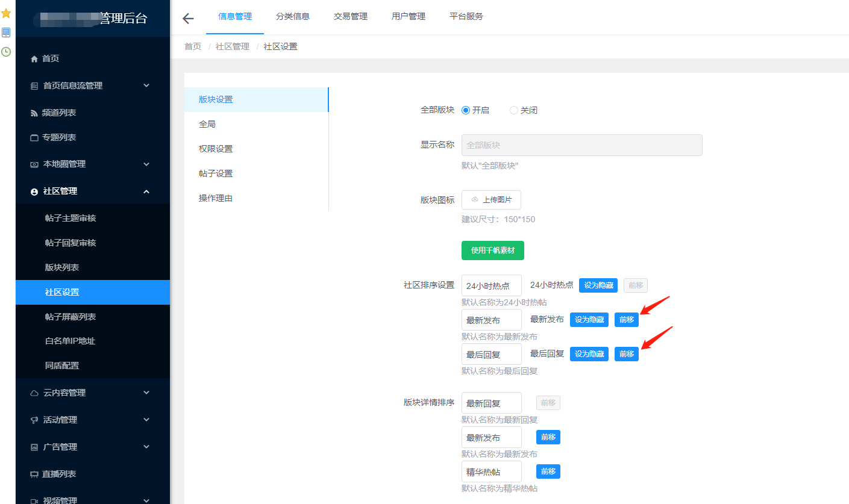Click the 上传图片 upload button
This screenshot has height=504, width=849.
491,200
